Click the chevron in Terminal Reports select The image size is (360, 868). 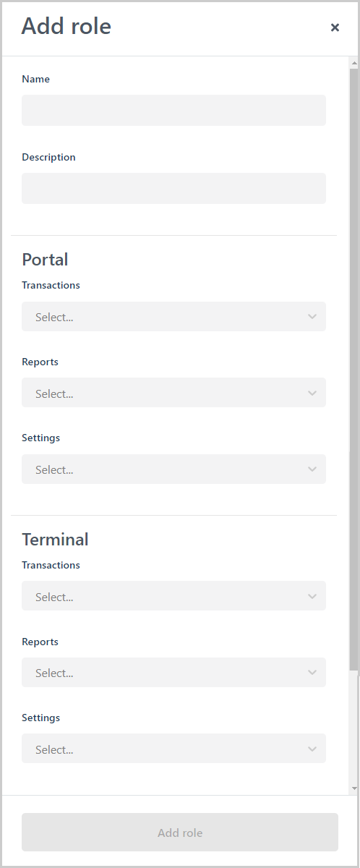click(x=312, y=673)
